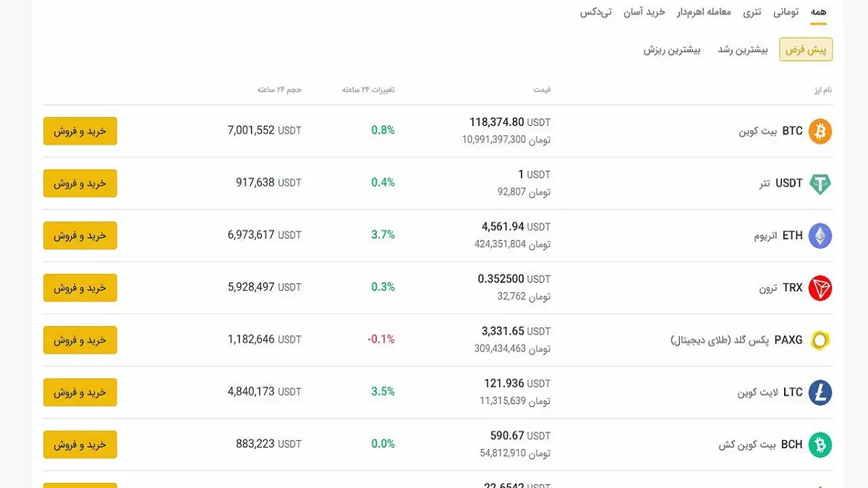Select the معامله اهرم‌دار tab
The height and width of the screenshot is (488, 868).
(x=704, y=12)
